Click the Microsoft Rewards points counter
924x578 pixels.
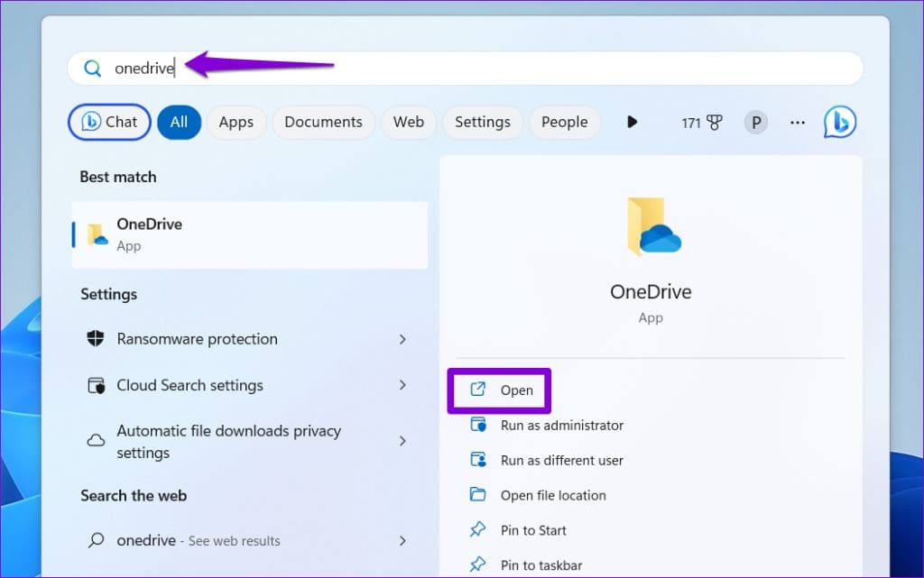pos(702,122)
